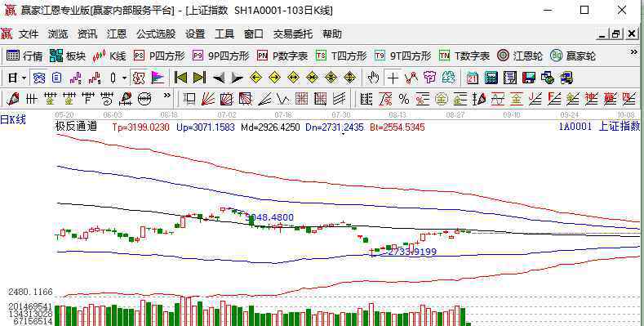Jump to the last bar with the skip-to-end arrow
644x326 pixels.
(x=200, y=78)
